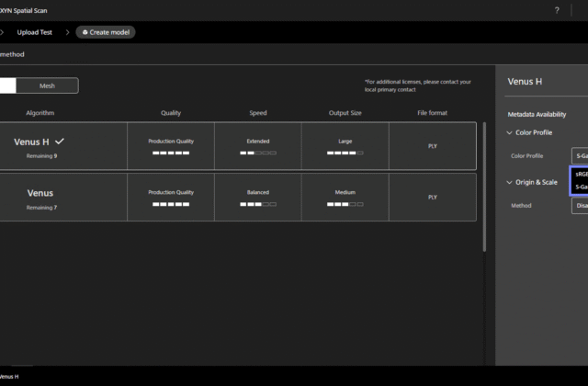Select the Venus H algorithm row

[238, 146]
